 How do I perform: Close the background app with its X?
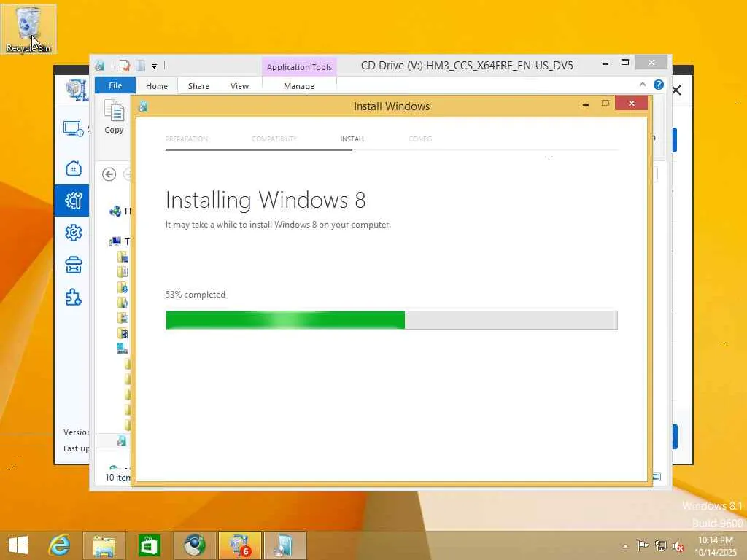coord(676,90)
